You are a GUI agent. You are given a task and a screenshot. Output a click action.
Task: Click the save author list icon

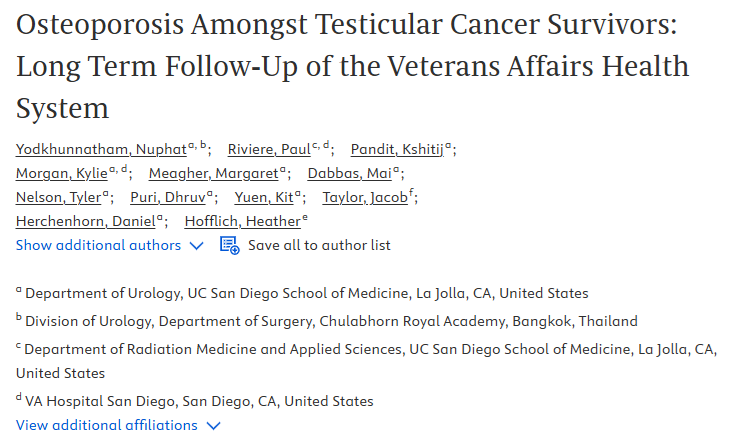[x=230, y=245]
